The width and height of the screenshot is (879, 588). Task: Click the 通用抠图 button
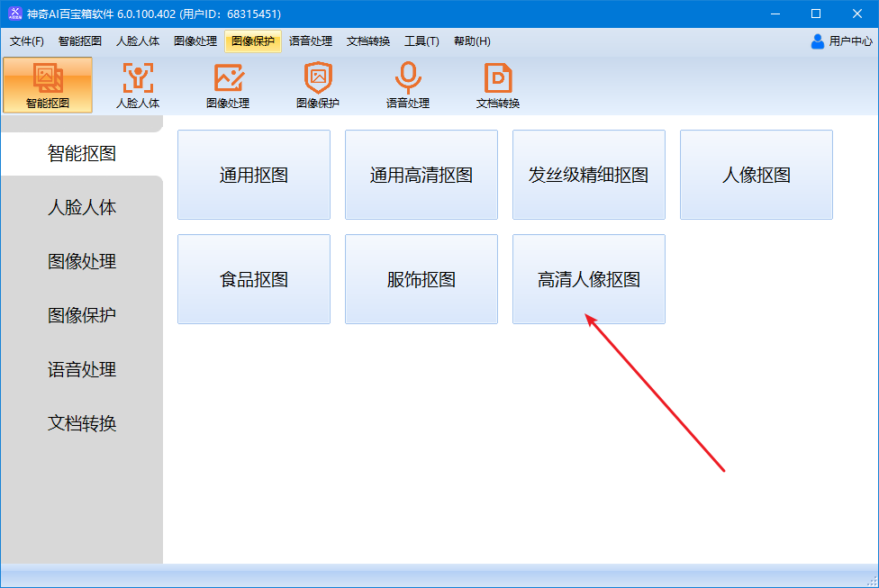point(254,175)
